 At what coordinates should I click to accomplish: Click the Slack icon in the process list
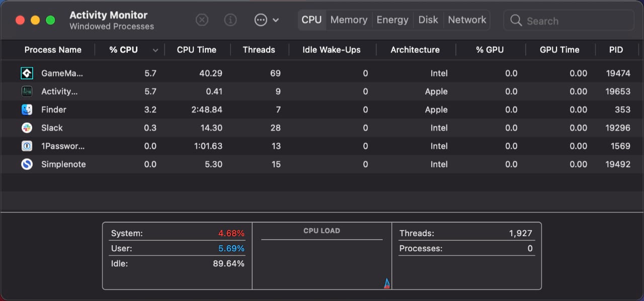click(27, 128)
